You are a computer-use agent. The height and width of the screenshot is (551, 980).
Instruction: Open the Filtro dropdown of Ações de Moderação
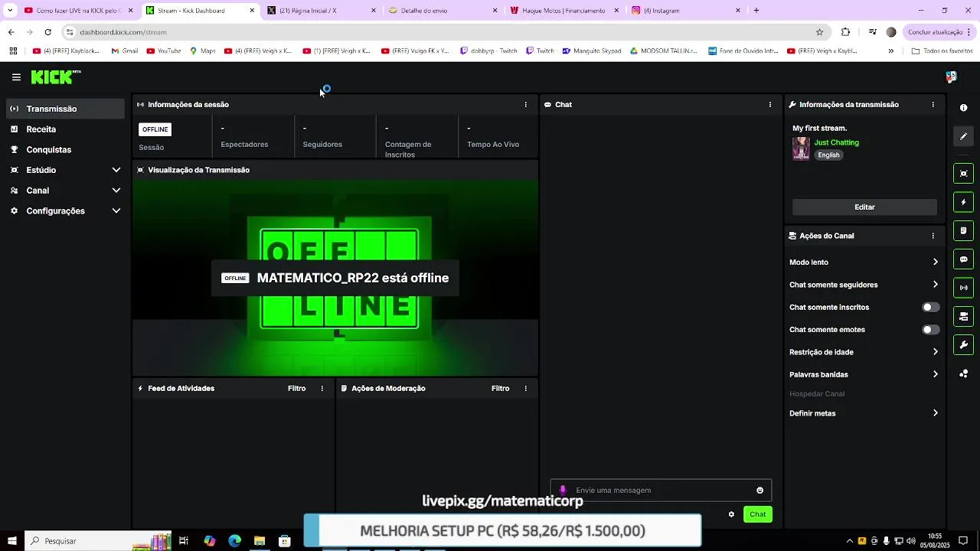point(500,388)
